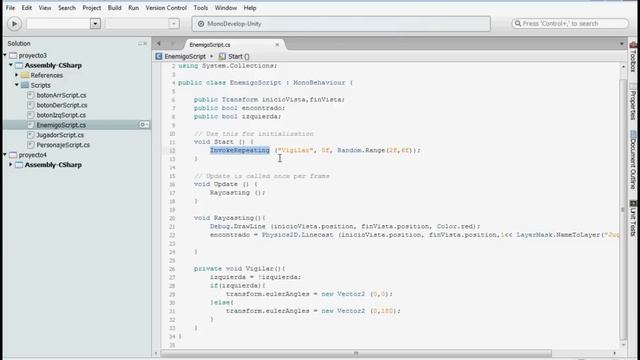Open the Help menu
640x360 pixels.
point(250,8)
